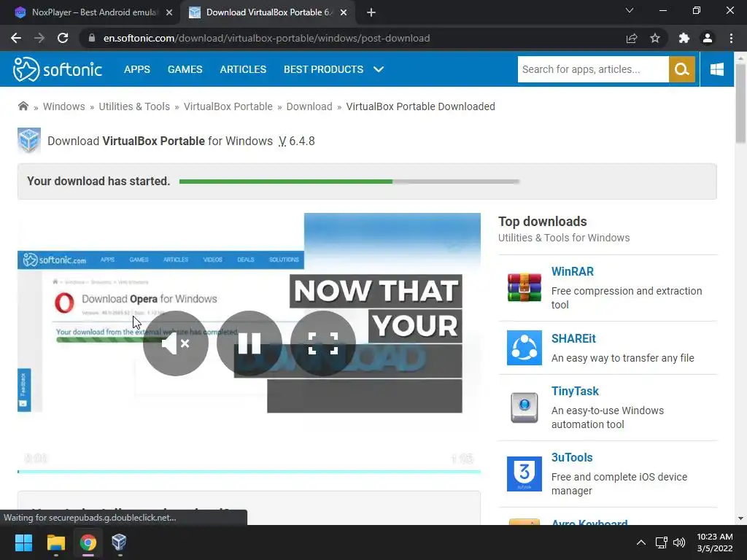Image resolution: width=747 pixels, height=560 pixels.
Task: Click the WinRAR app icon
Action: tap(524, 287)
